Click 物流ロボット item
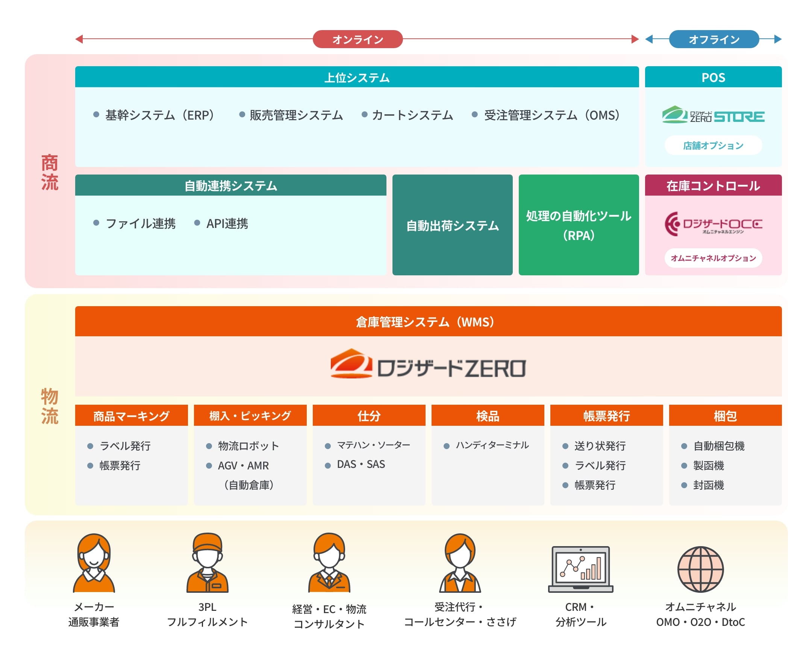The height and width of the screenshot is (662, 812). 248,445
